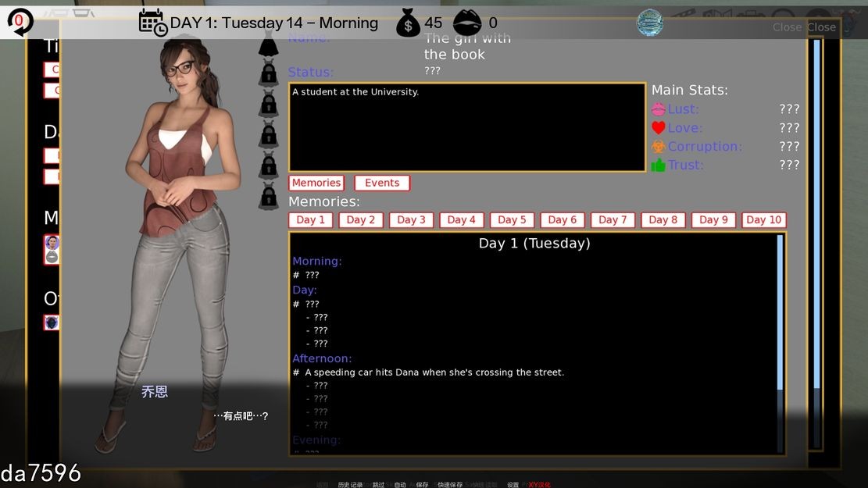The height and width of the screenshot is (488, 868).
Task: Open the calendar clock icon
Action: coord(152,23)
